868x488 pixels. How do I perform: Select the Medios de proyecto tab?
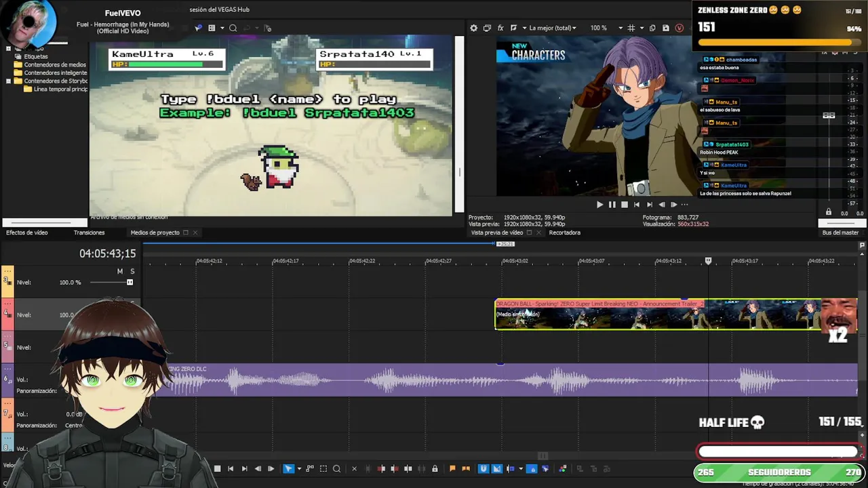click(x=155, y=232)
